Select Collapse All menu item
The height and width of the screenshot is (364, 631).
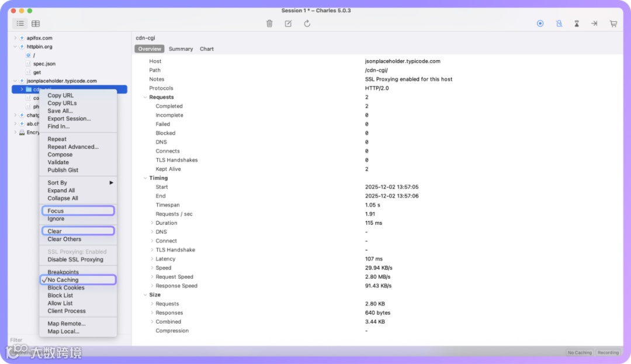[78, 198]
